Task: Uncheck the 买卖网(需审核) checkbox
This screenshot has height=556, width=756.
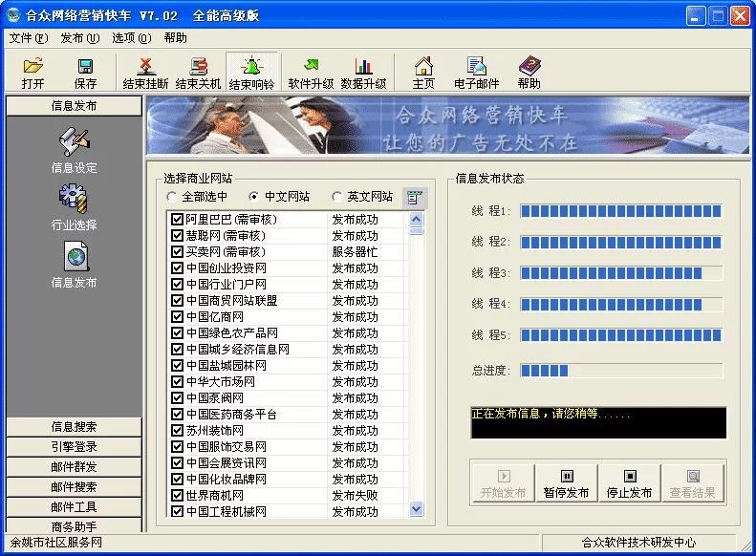Action: (x=177, y=252)
